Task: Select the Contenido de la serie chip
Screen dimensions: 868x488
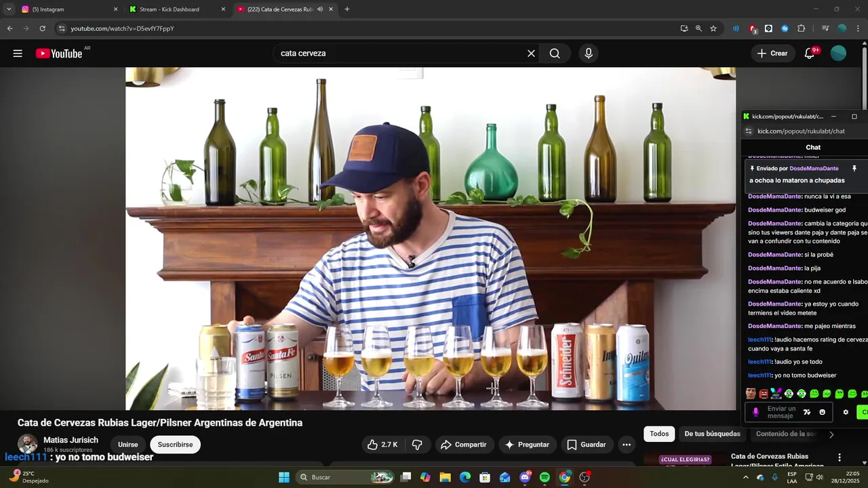Action: (786, 434)
